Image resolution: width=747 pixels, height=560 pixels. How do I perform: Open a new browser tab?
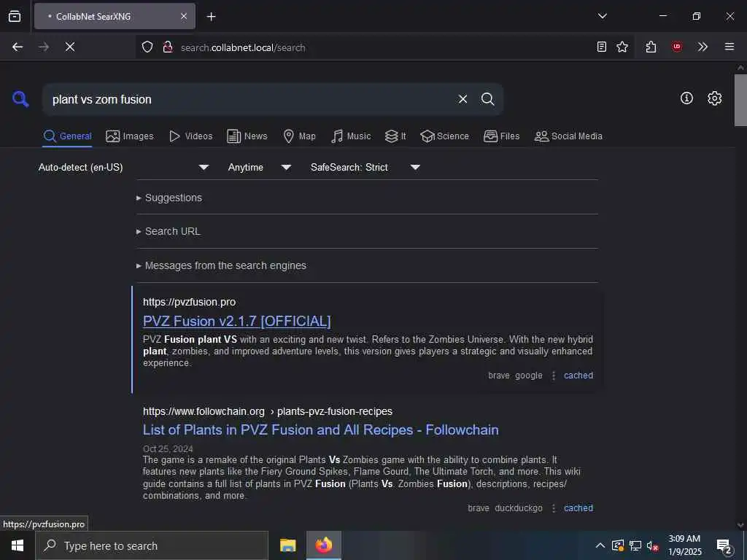click(211, 17)
